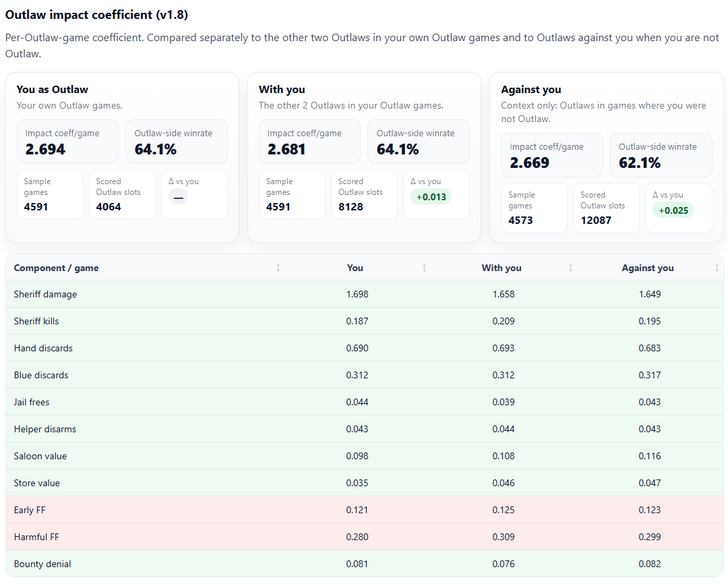The width and height of the screenshot is (728, 584).
Task: Click the 62.1% Outlaw-side winrate
Action: click(640, 163)
